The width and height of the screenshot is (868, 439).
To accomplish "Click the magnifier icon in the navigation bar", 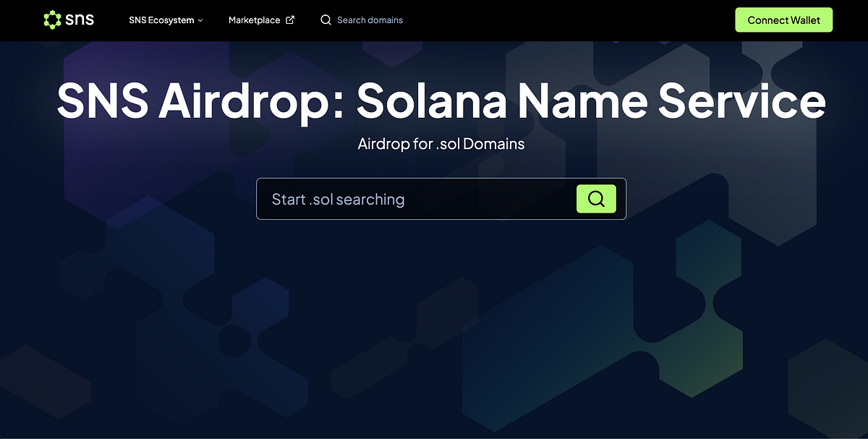I will click(x=326, y=20).
